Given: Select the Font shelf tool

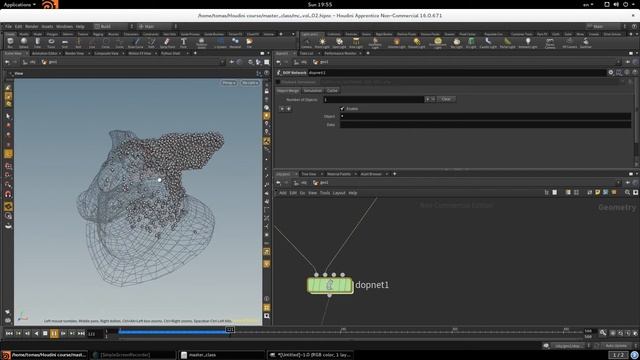Looking at the screenshot, I should [183, 42].
